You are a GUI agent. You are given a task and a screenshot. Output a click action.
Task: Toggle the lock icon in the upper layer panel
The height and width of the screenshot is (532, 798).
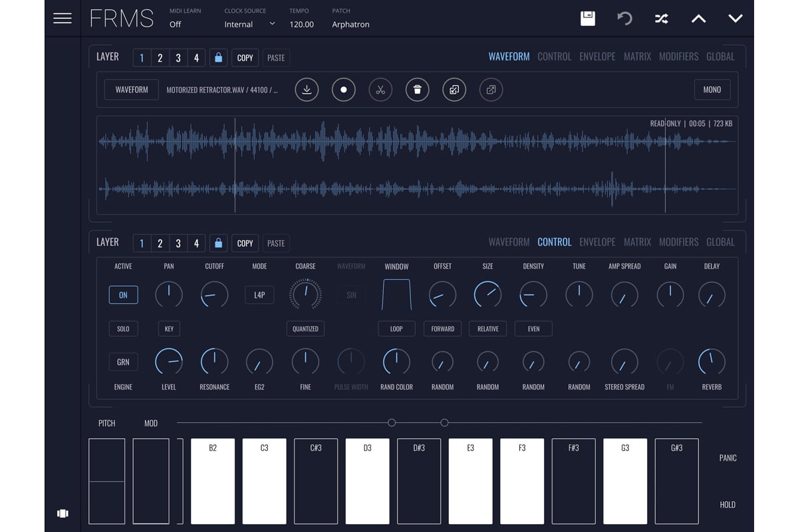click(x=218, y=57)
